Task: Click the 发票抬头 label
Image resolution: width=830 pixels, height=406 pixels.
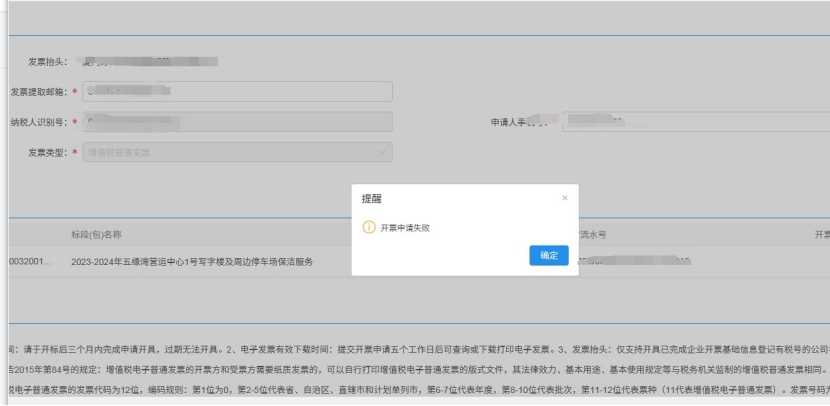Action: click(48, 62)
